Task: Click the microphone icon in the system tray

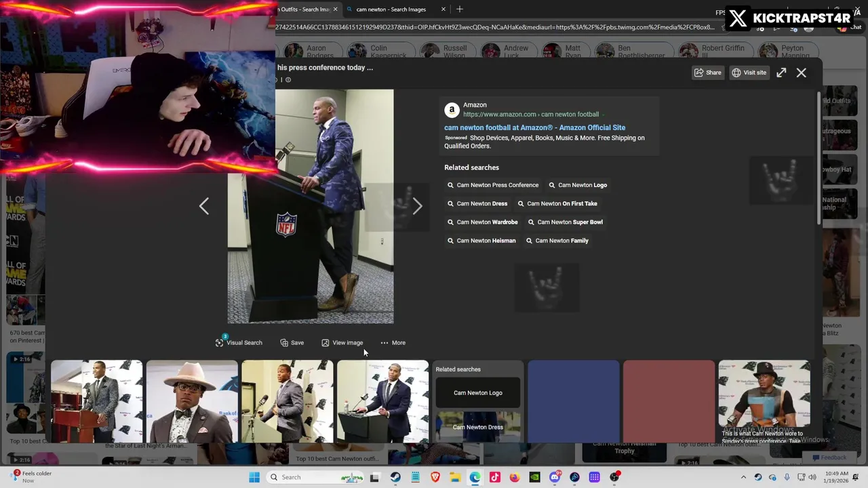Action: [787, 477]
